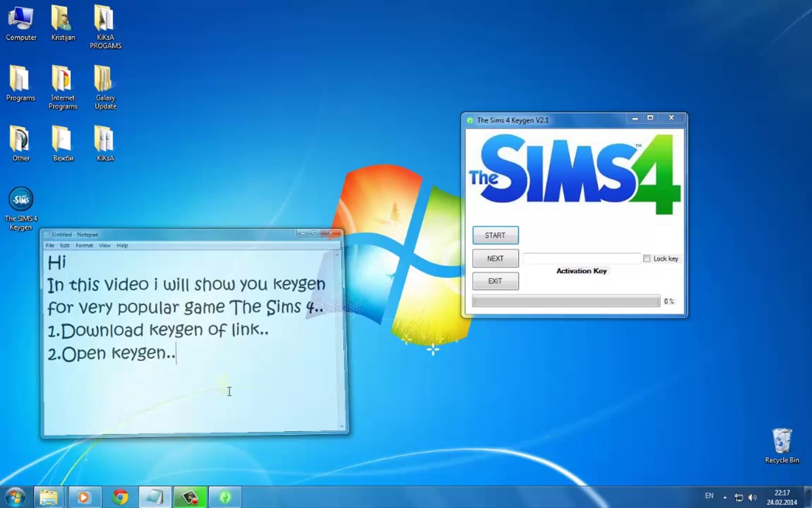This screenshot has width=812, height=508.
Task: Click the NEXT button in the keygen
Action: 495,258
